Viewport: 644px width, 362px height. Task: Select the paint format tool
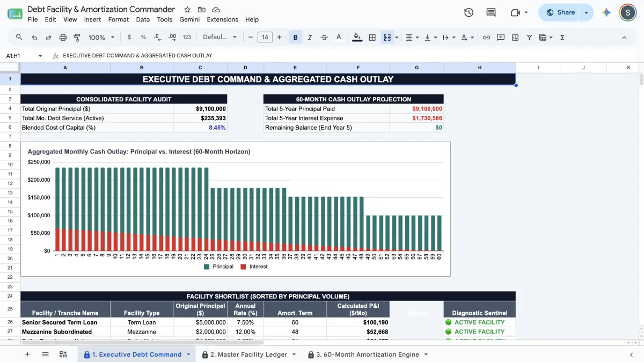coord(77,38)
